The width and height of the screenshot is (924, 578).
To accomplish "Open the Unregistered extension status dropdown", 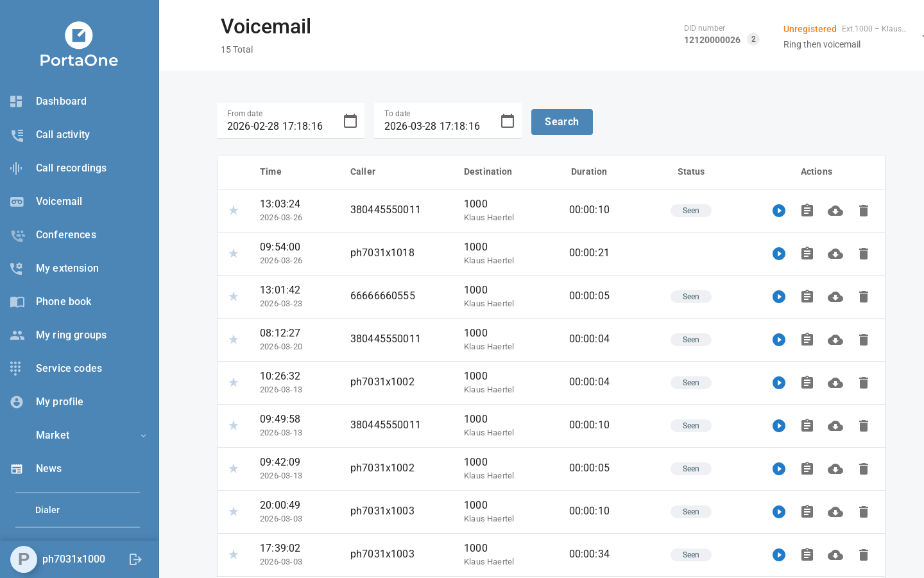I will [x=920, y=37].
